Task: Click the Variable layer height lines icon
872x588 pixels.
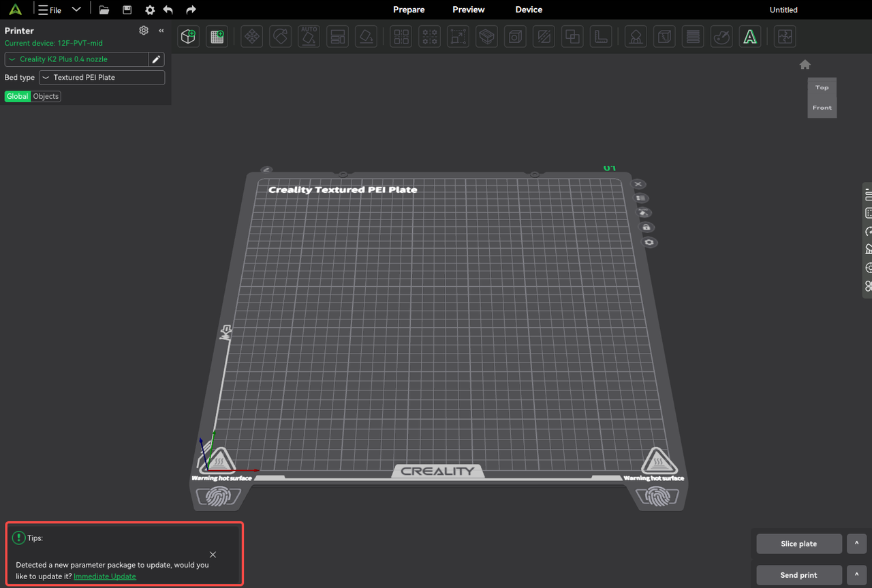Action: (693, 37)
